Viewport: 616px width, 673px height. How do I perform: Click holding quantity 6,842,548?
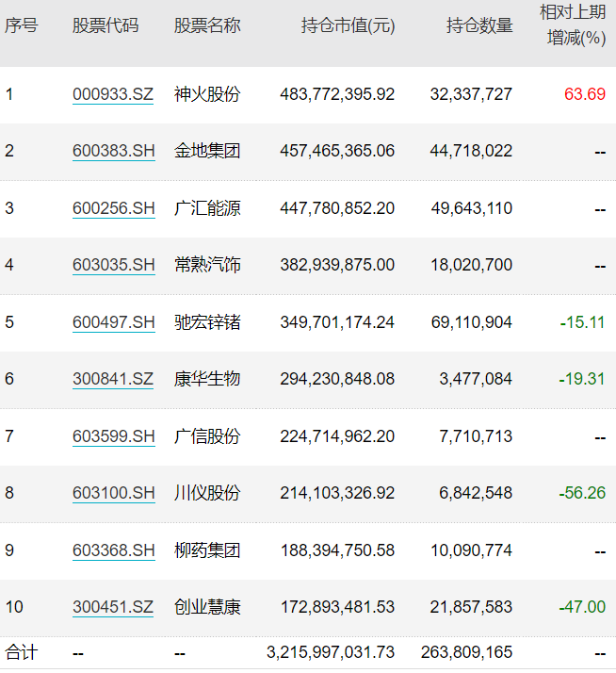coord(476,493)
